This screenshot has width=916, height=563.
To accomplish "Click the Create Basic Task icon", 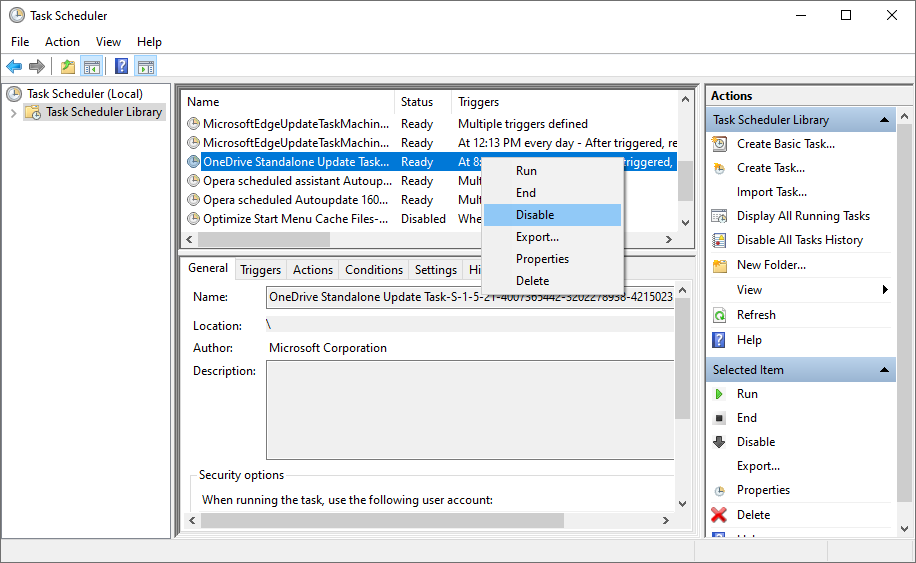I will click(x=720, y=144).
